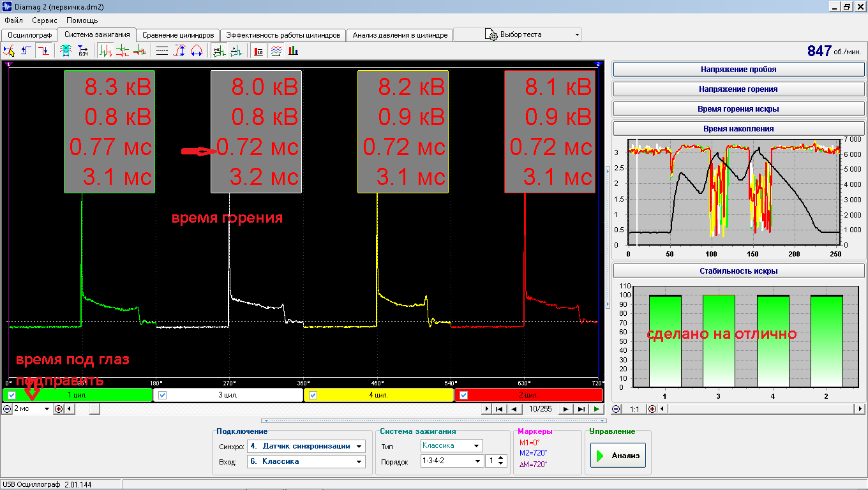868x490 pixels.
Task: Click the teal degree marker icon
Action: [236, 51]
